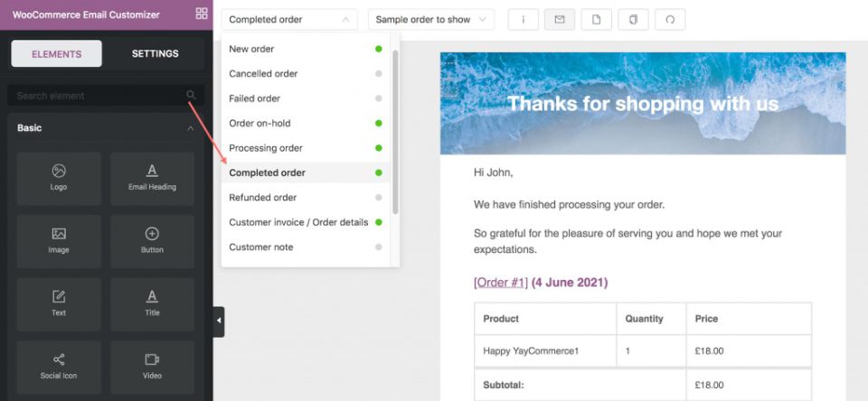This screenshot has height=401, width=868.
Task: Click the grid icon beside WooCommerce Email Customizer
Action: click(201, 14)
